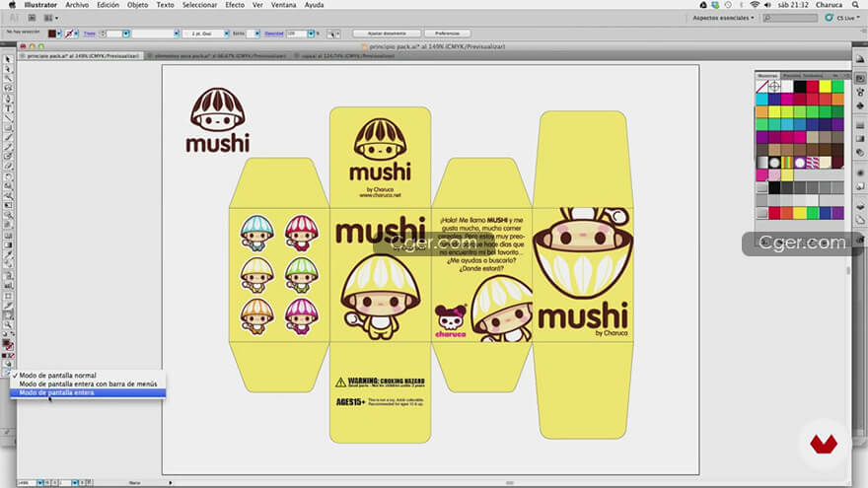Viewport: 868px width, 488px height.
Task: Open the Gradient panel from the dock
Action: [x=860, y=139]
